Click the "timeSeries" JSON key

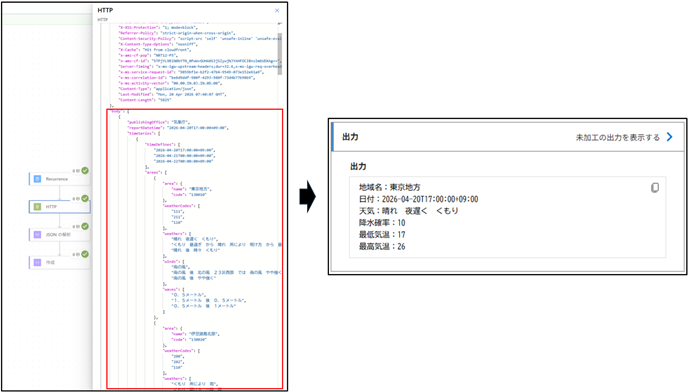click(141, 133)
